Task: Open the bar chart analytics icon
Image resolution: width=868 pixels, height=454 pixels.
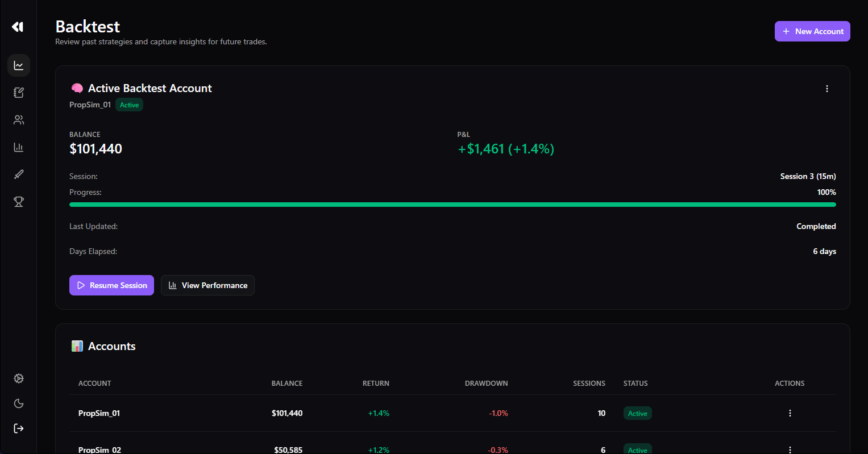Action: [x=19, y=147]
